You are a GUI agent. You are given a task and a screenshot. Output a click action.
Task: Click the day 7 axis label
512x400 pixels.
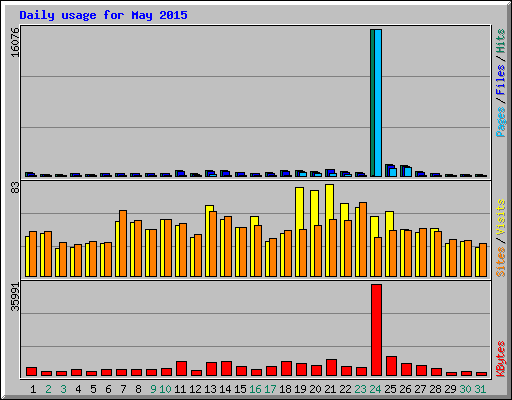click(123, 389)
